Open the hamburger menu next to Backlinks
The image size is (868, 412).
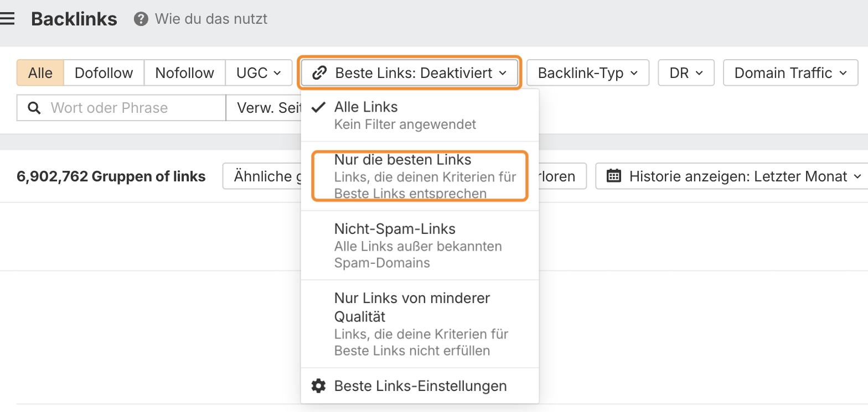(7, 19)
